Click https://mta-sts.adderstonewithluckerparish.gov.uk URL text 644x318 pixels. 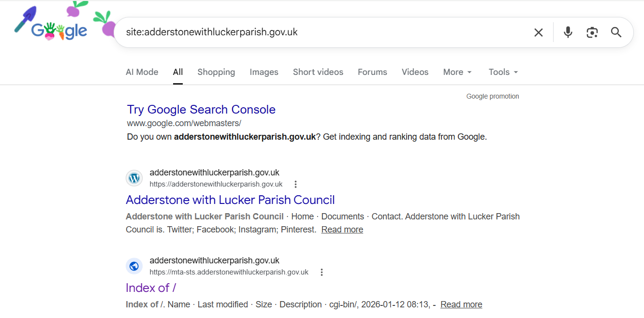229,272
